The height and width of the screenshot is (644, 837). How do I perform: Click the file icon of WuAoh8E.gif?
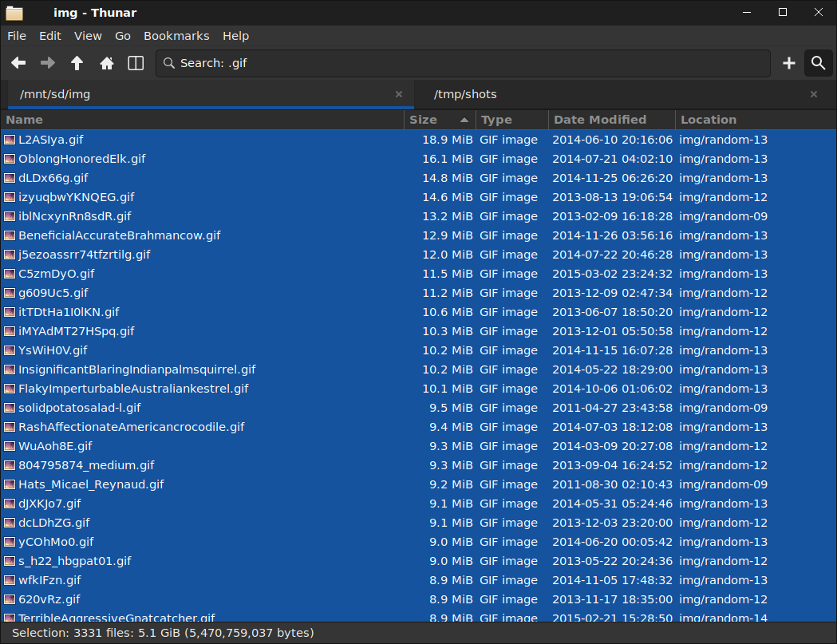click(10, 446)
